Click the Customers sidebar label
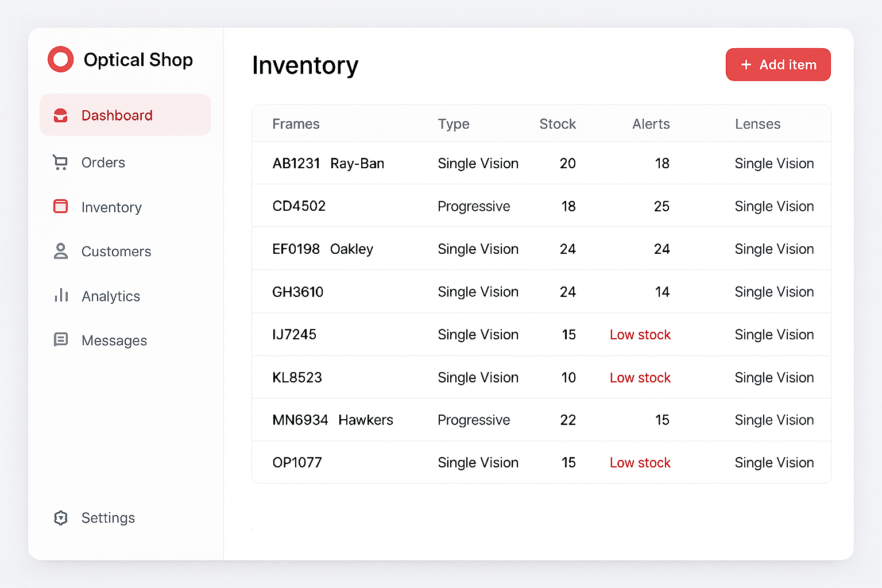 click(116, 251)
